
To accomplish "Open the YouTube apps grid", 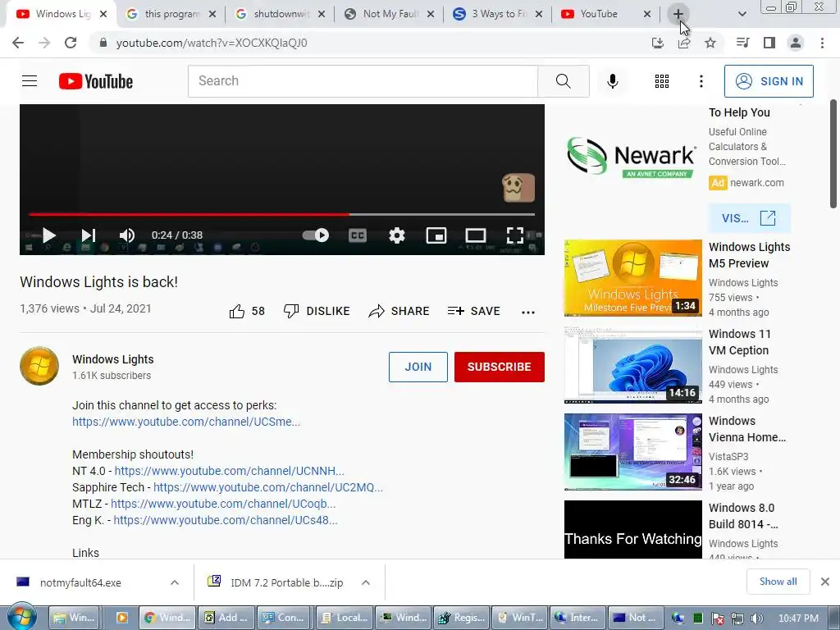I will (x=662, y=81).
